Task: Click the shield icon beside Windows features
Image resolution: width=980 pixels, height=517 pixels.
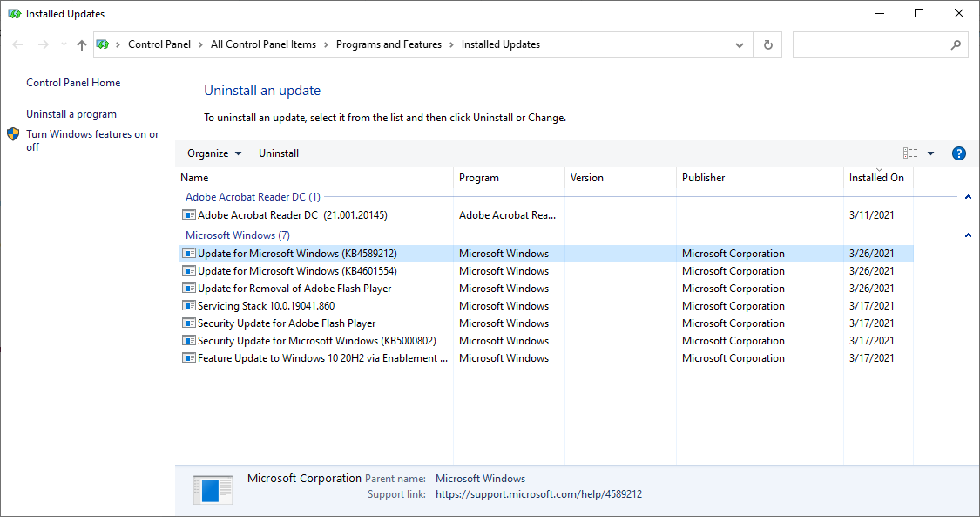Action: point(13,134)
